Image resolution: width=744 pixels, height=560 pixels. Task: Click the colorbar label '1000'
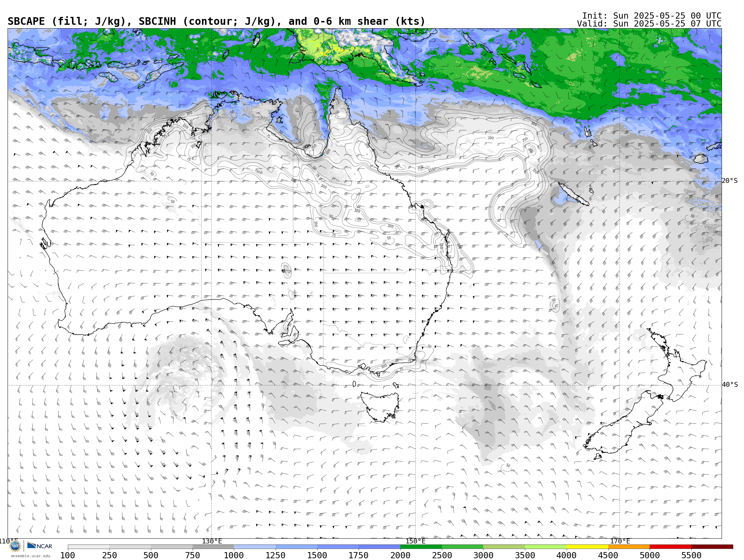coord(234,556)
